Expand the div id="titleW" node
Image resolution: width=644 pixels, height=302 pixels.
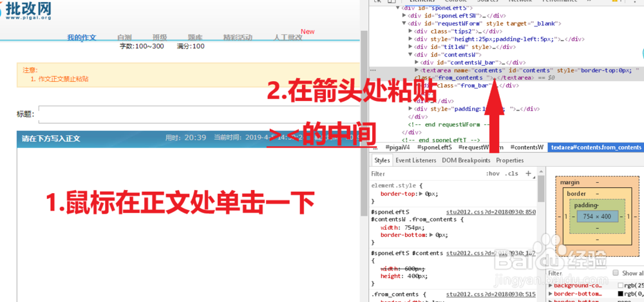click(x=411, y=47)
